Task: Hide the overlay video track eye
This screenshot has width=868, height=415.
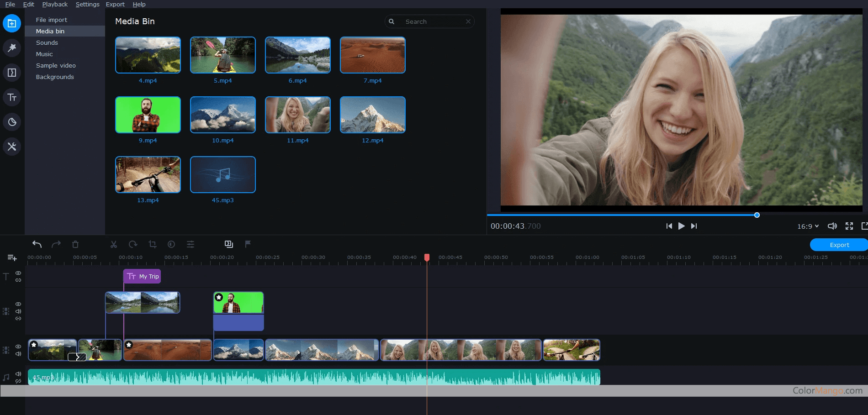Action: [x=18, y=304]
